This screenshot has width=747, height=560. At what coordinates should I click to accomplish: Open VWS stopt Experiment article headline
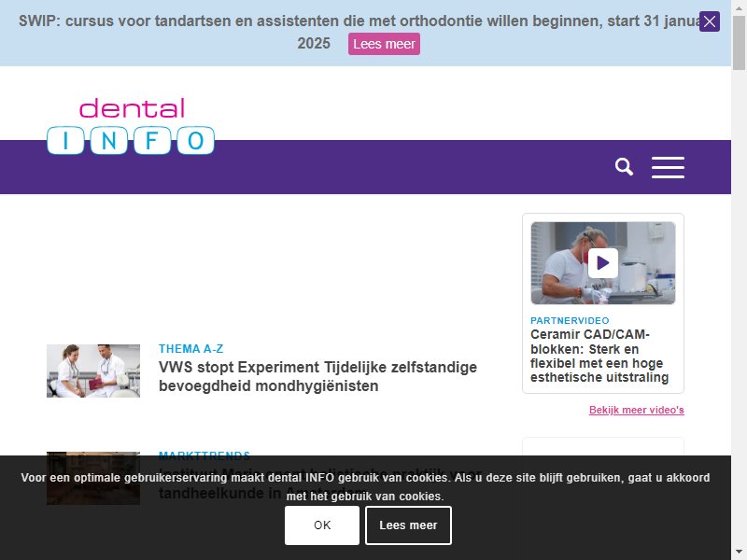tap(317, 376)
